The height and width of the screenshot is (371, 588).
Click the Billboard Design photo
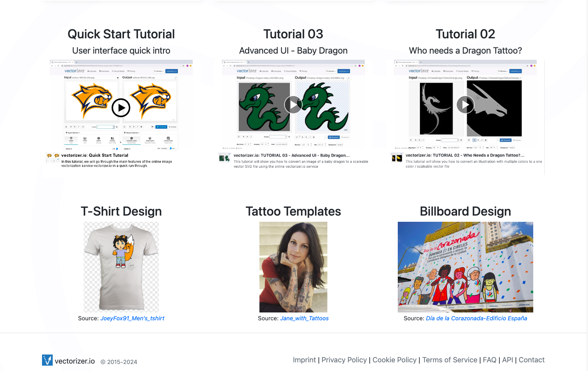point(465,267)
